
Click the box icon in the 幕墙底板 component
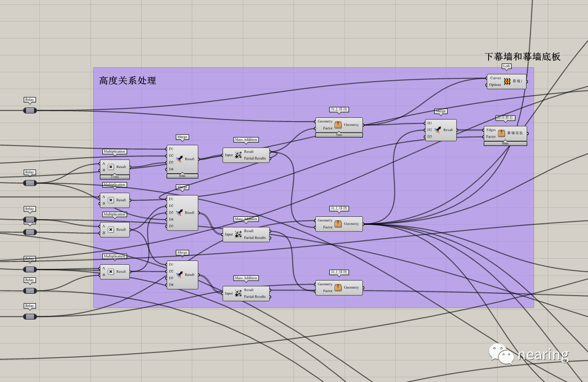[x=501, y=133]
